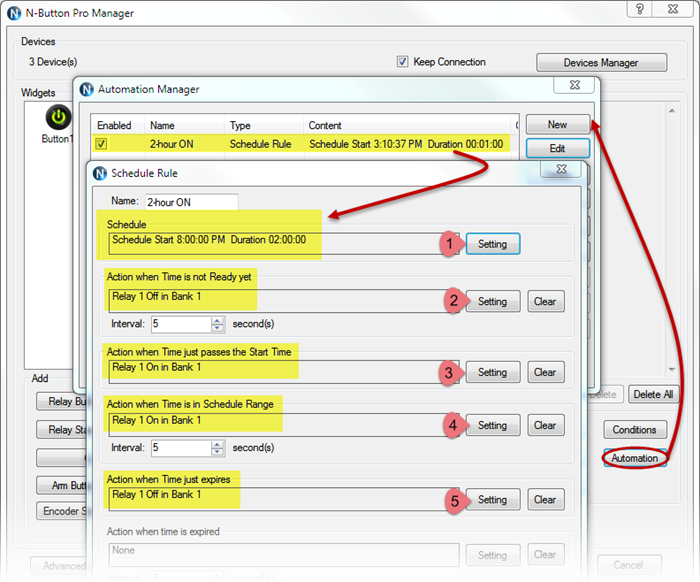
Task: Open Setting for in Schedule Range action
Action: (x=493, y=425)
